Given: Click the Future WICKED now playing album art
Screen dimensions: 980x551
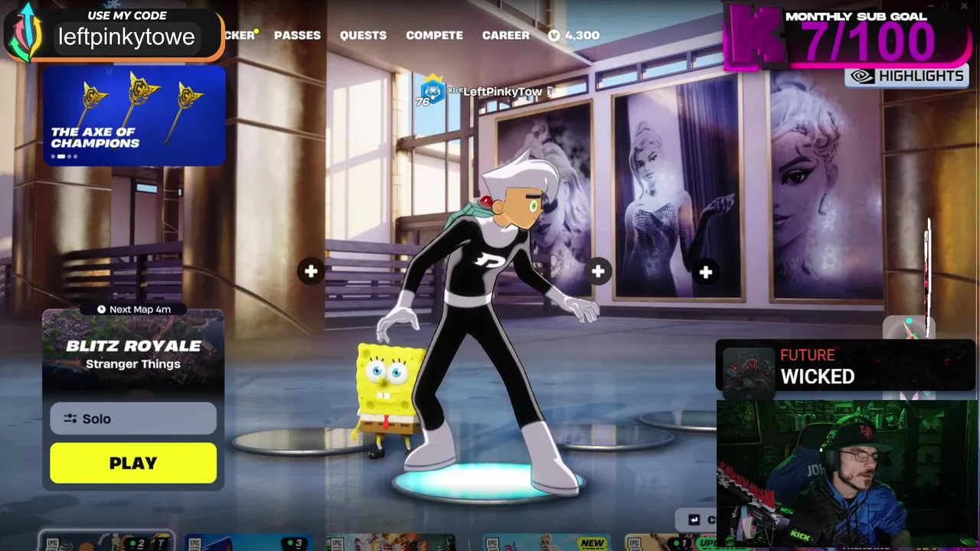Looking at the screenshot, I should [x=748, y=370].
